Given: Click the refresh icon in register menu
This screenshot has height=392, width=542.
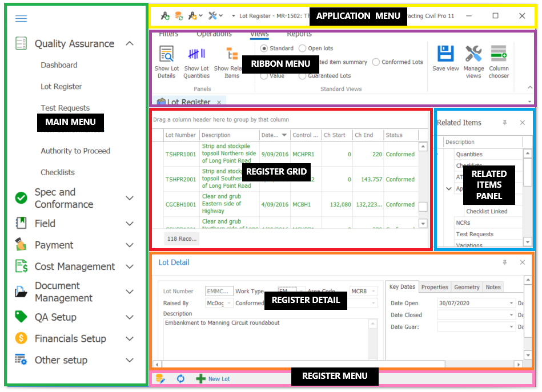Looking at the screenshot, I should click(180, 378).
